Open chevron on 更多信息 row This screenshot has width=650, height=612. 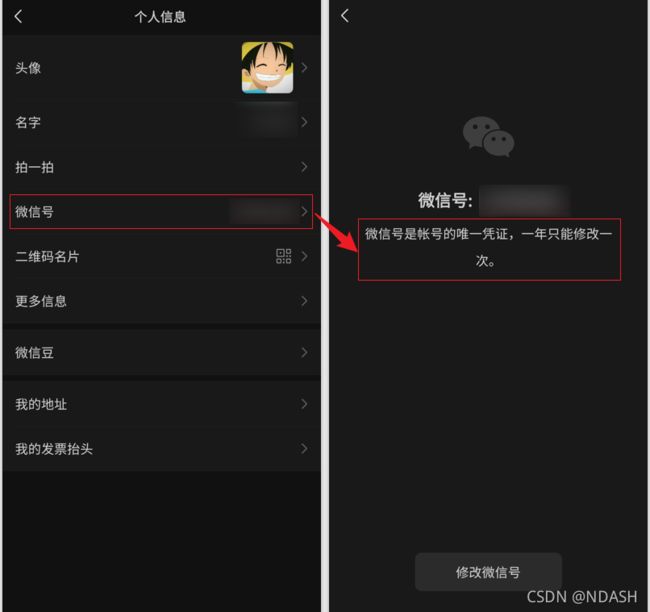point(304,301)
